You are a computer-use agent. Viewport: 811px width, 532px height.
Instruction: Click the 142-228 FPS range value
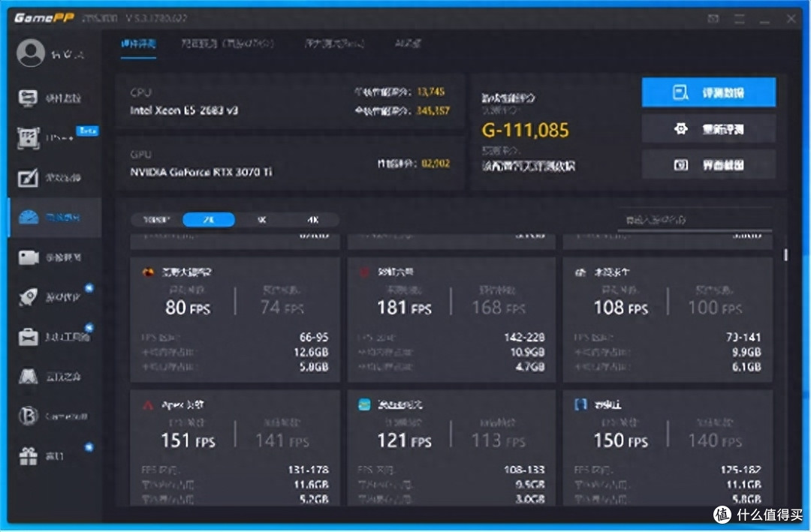point(524,337)
